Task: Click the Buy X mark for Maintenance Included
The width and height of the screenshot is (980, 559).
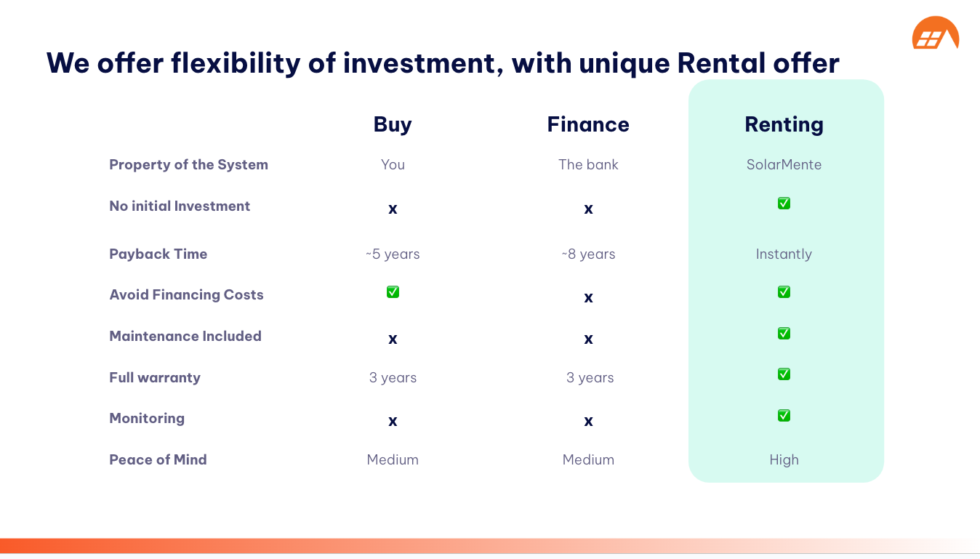Action: coord(393,339)
